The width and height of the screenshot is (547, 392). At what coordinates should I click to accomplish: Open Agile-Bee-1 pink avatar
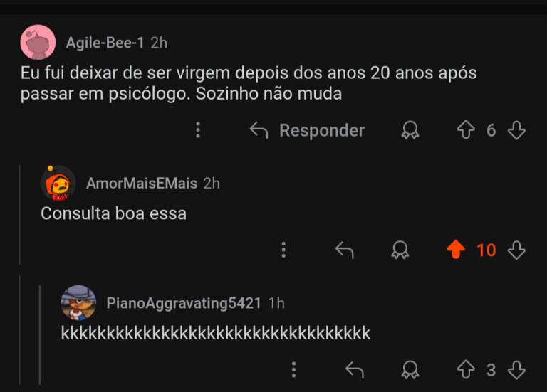click(38, 43)
